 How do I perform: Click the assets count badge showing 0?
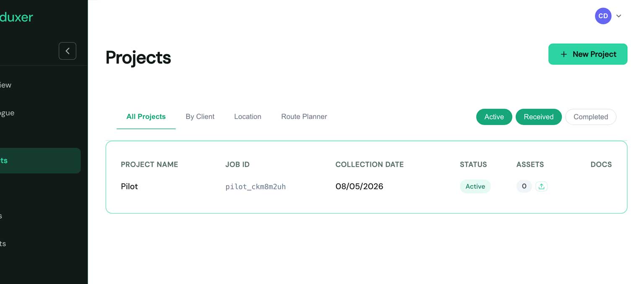point(524,186)
